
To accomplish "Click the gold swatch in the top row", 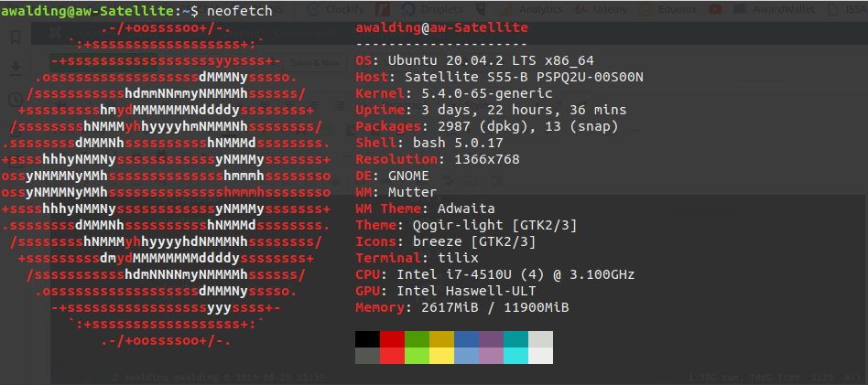I will (442, 339).
